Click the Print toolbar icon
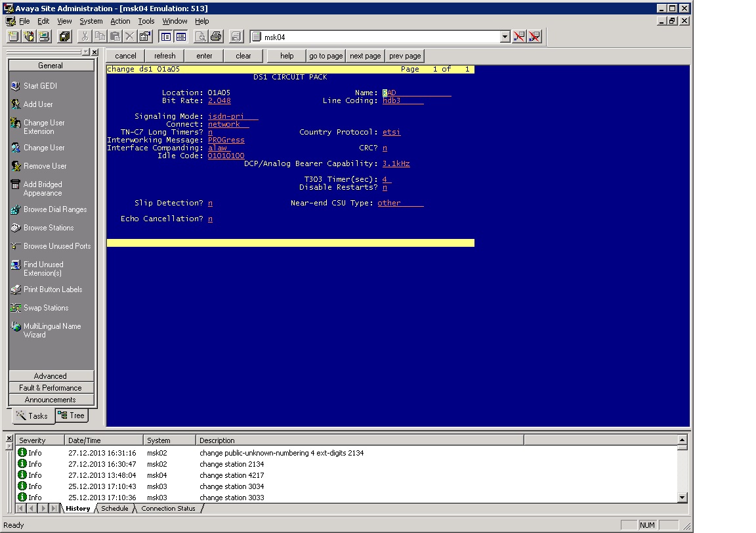 click(x=216, y=37)
